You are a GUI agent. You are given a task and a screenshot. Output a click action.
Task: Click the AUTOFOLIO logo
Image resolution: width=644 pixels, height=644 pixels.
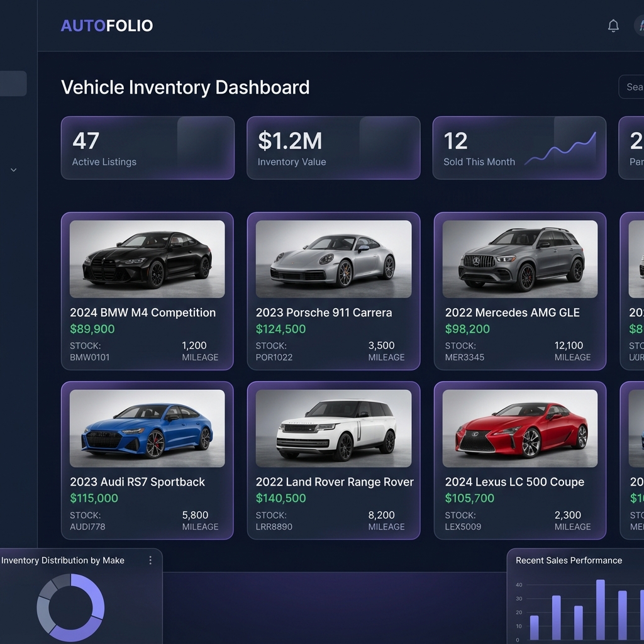click(107, 26)
